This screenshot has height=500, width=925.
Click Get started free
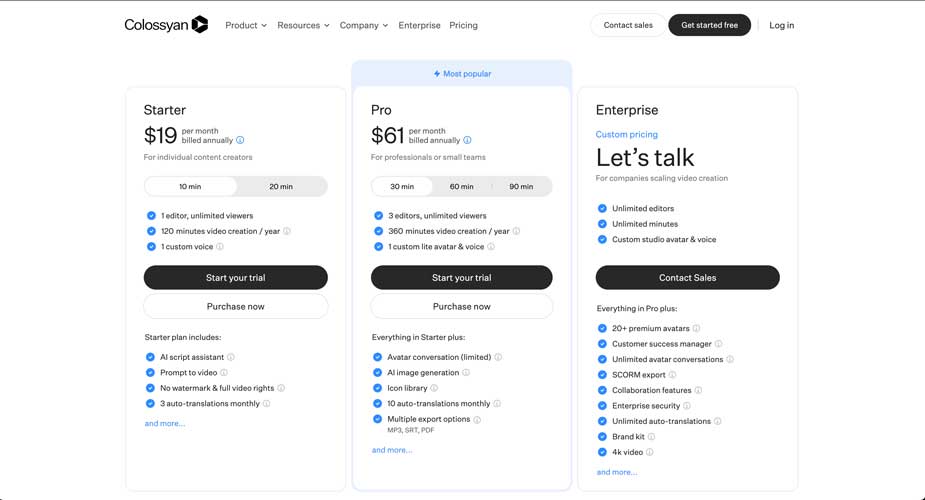(x=710, y=25)
